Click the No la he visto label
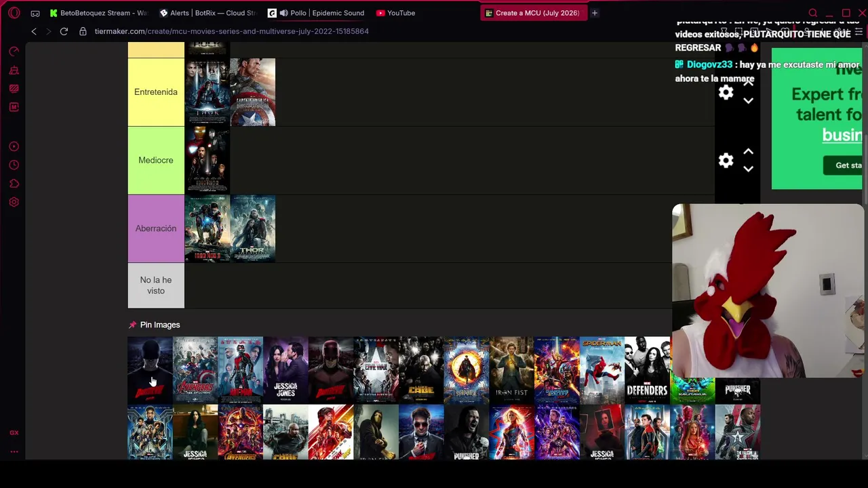868x488 pixels. [156, 285]
